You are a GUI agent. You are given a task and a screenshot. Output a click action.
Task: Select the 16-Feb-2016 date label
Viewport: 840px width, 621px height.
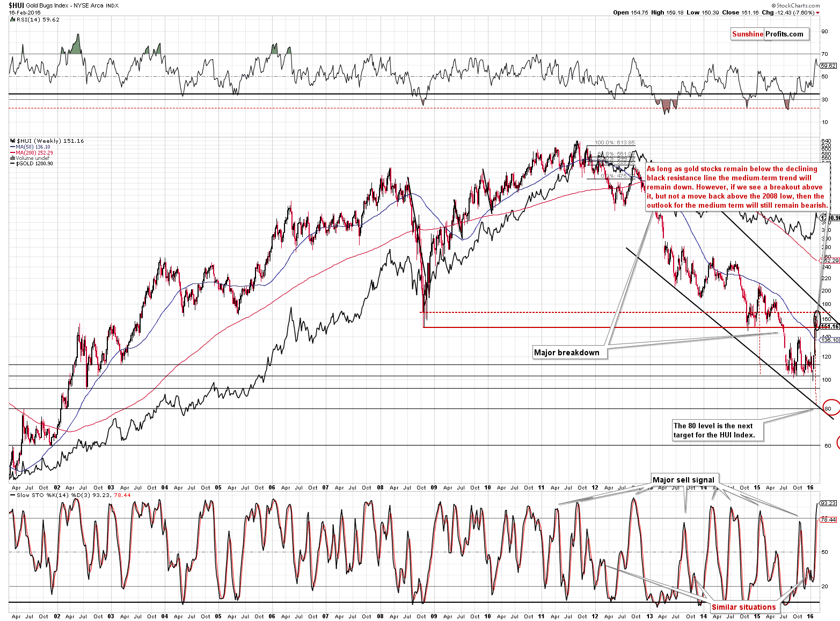point(24,12)
